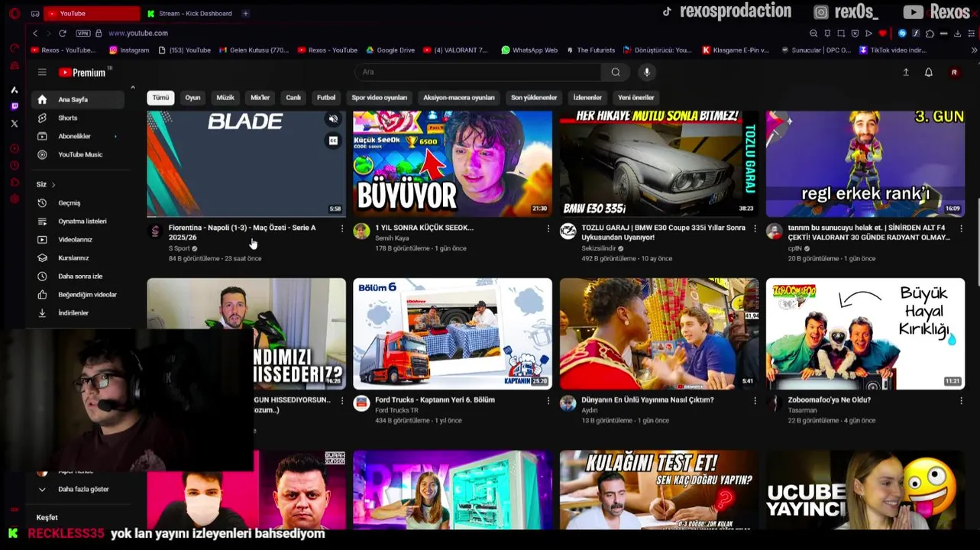Show more bookmarks with double chevron
Screen dimensions: 980x550
(x=974, y=50)
